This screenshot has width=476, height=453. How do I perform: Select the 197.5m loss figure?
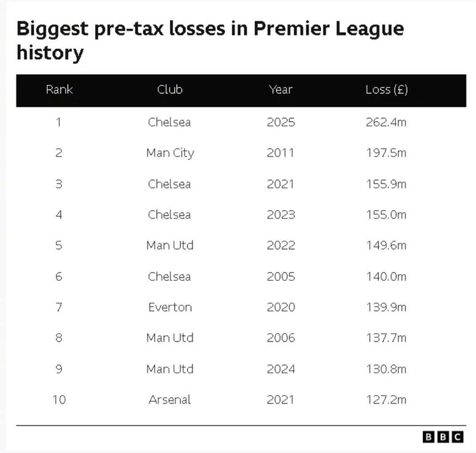tap(386, 153)
